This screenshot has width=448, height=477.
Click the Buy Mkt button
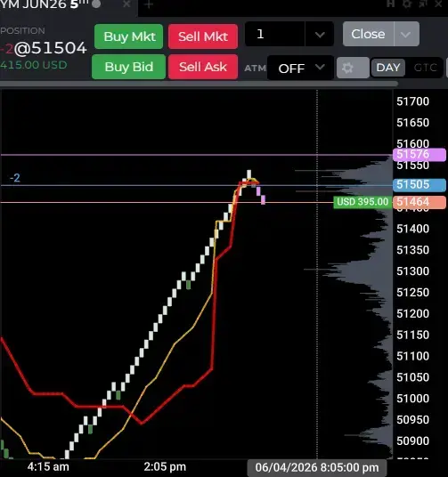129,36
